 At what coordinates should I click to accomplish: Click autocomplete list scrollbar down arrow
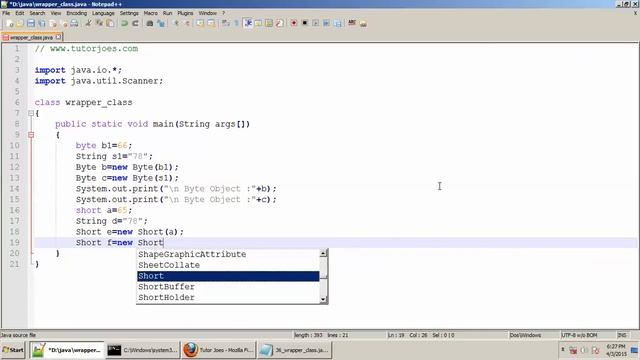pyautogui.click(x=323, y=300)
